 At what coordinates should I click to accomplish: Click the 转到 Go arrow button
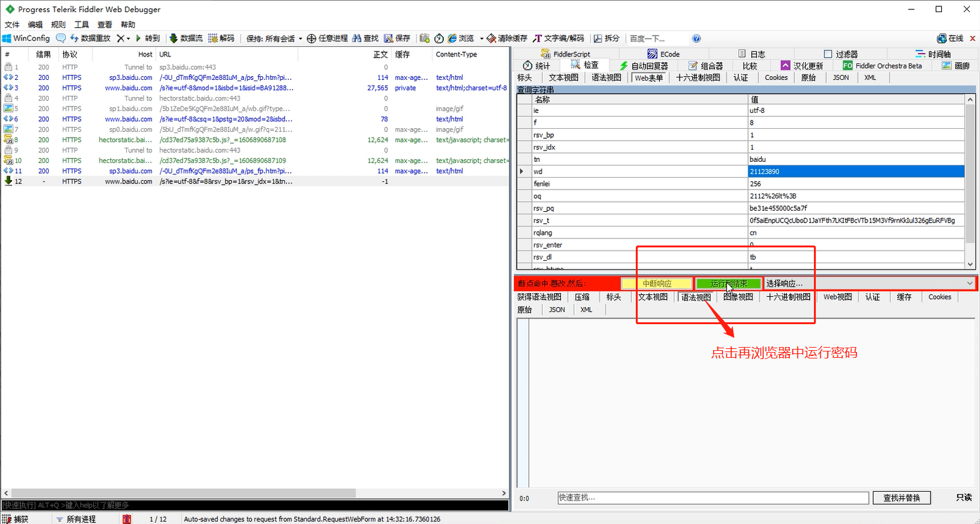point(148,38)
